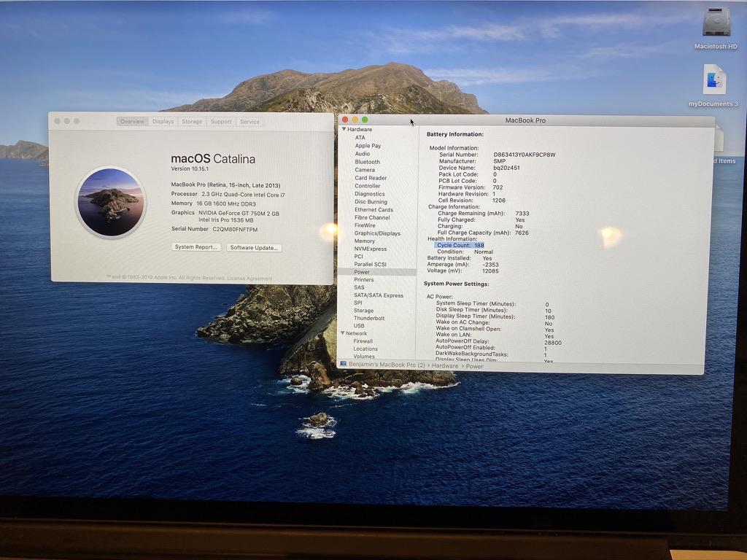747x560 pixels.
Task: Select Controller in the sidebar
Action: tap(368, 186)
